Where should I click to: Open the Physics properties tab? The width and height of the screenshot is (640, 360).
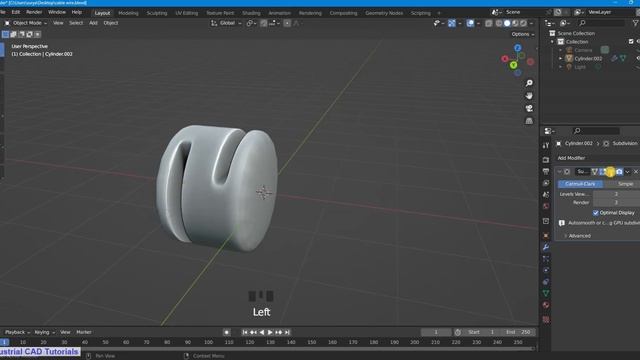[546, 270]
